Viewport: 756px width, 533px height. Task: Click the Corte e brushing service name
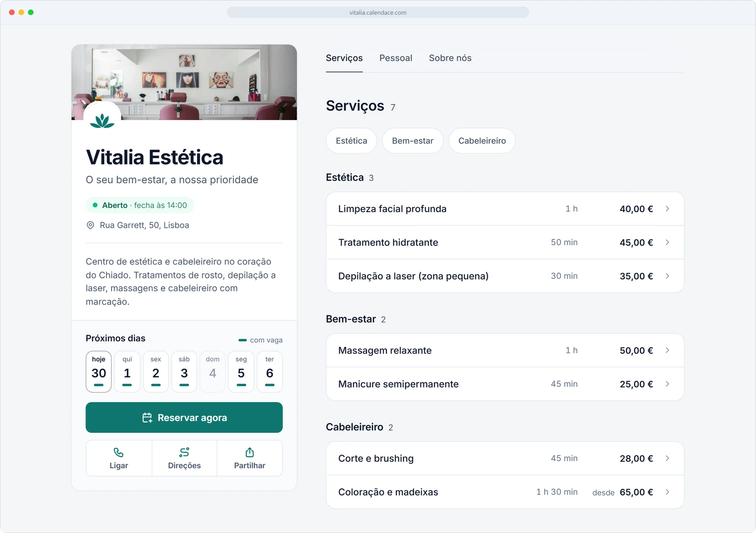[376, 458]
